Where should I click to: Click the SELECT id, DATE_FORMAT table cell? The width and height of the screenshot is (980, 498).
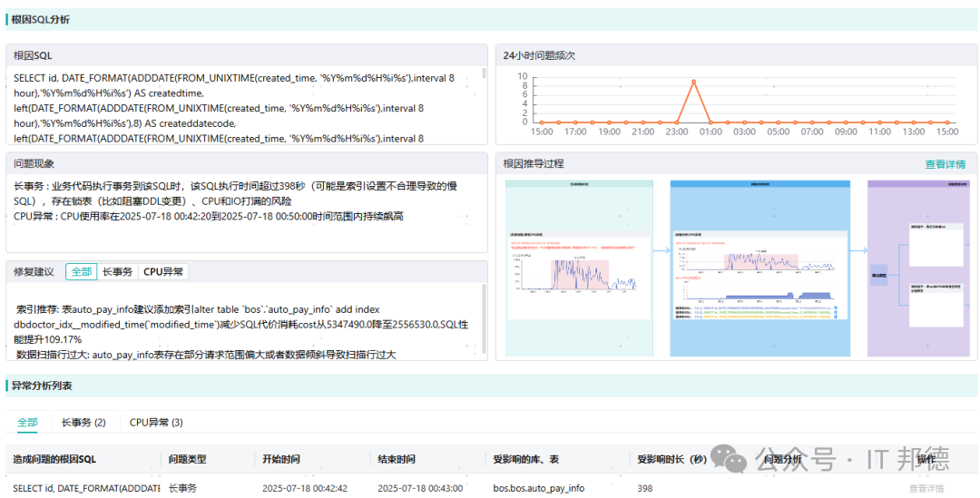(x=86, y=489)
